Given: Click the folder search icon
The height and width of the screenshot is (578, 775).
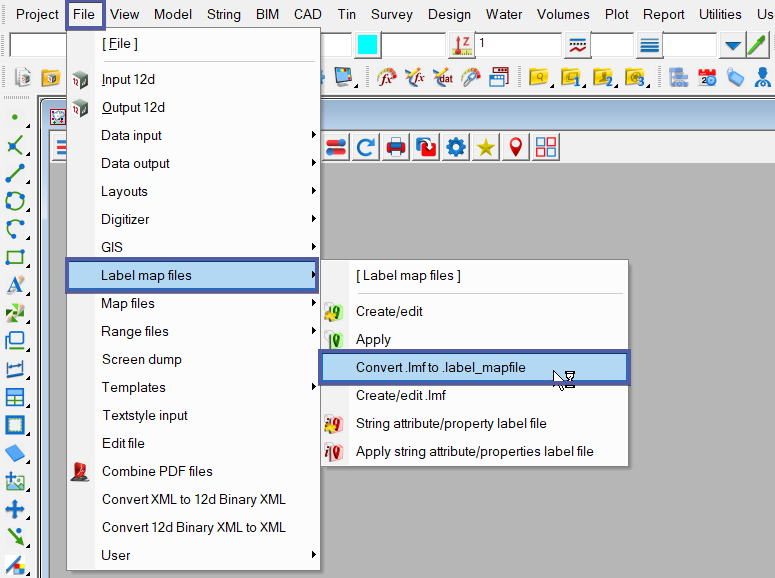Looking at the screenshot, I should click(539, 78).
